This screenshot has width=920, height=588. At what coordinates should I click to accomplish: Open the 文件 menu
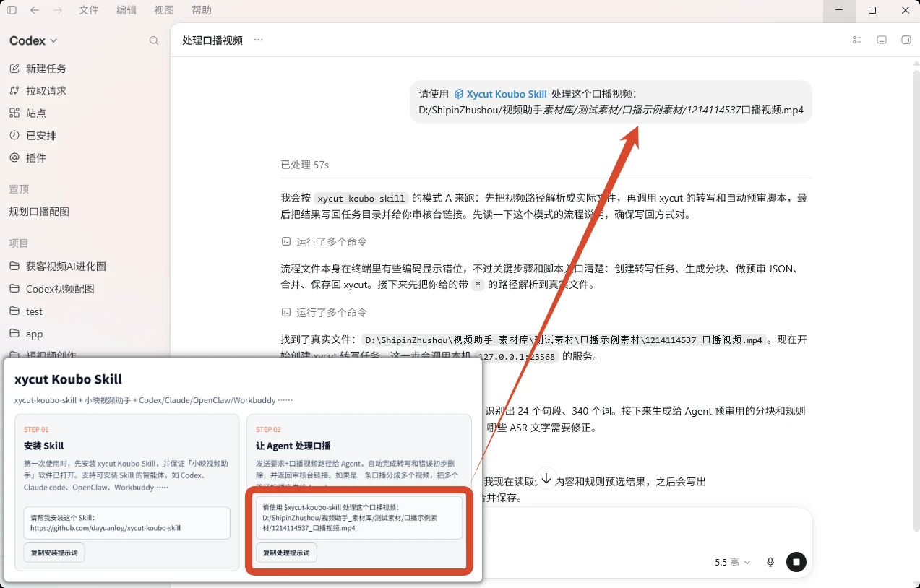click(89, 10)
